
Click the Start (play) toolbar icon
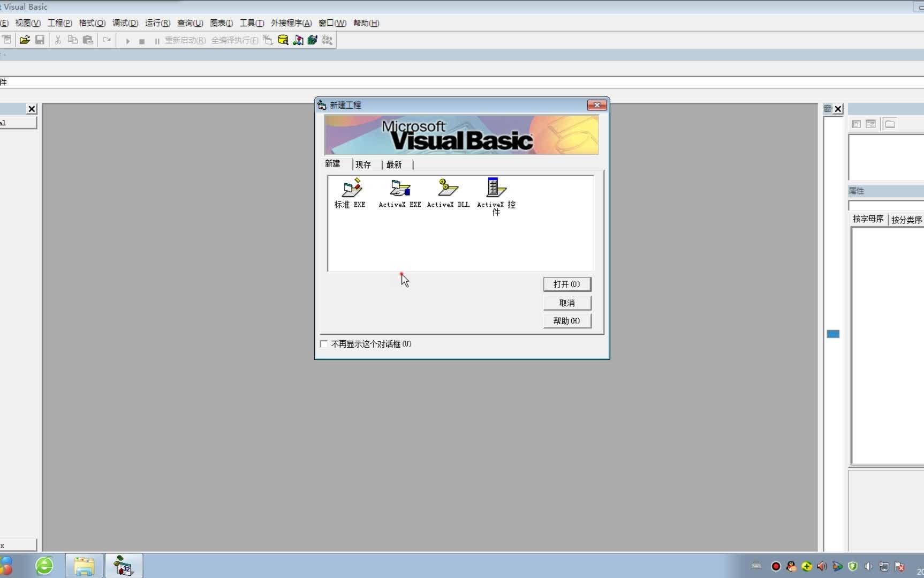[x=127, y=41]
